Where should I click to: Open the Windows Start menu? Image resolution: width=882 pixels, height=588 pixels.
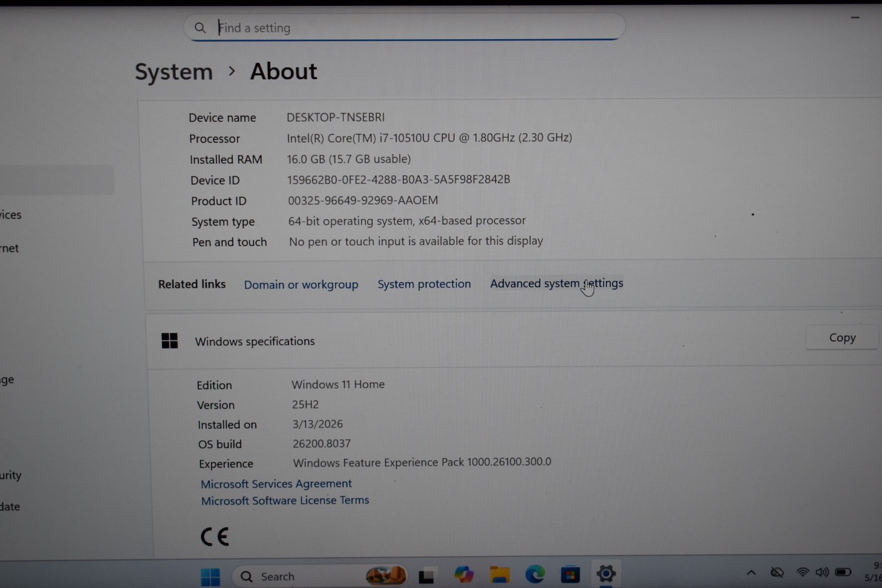click(210, 576)
